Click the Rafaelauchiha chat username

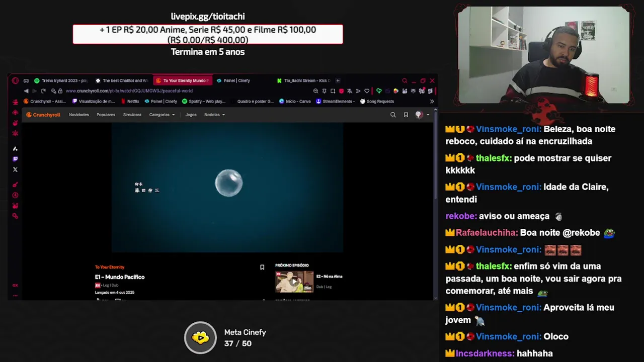click(x=487, y=233)
